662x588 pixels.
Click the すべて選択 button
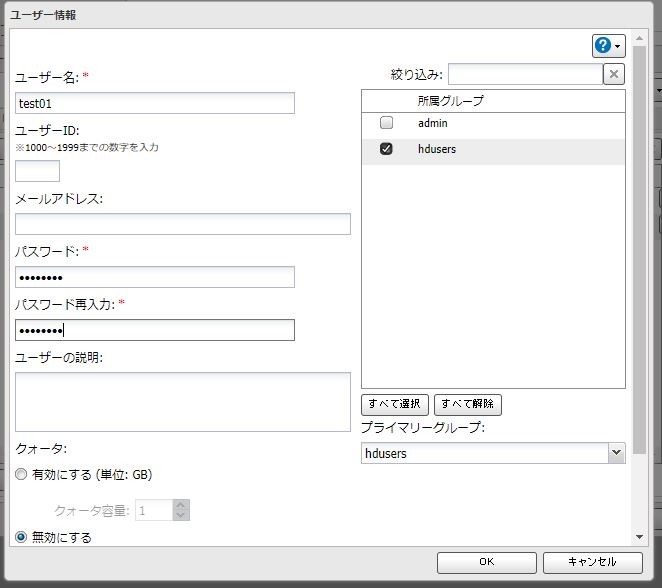coord(395,404)
